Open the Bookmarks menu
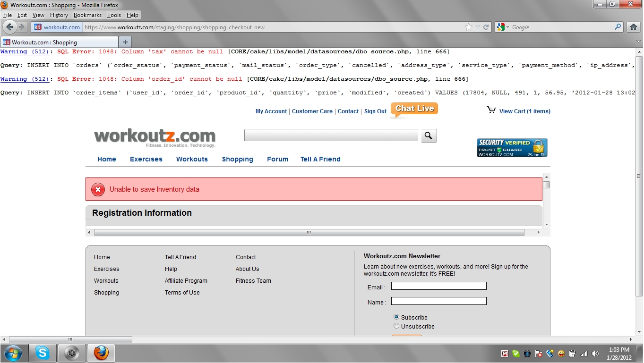The width and height of the screenshot is (644, 363). [x=87, y=15]
